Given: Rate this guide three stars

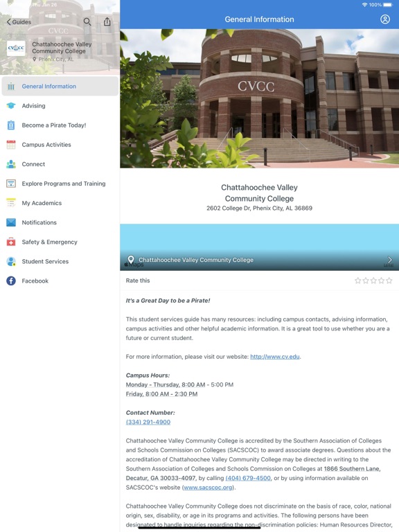Looking at the screenshot, I should click(x=373, y=281).
